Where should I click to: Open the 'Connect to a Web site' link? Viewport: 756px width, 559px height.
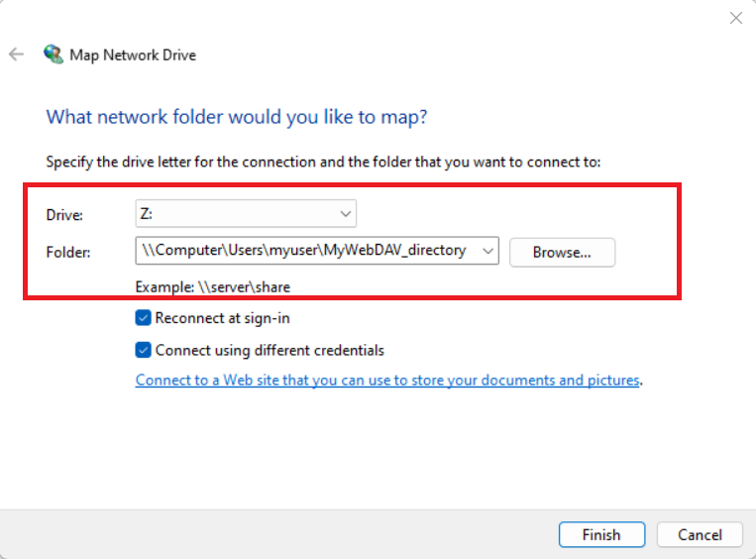387,380
